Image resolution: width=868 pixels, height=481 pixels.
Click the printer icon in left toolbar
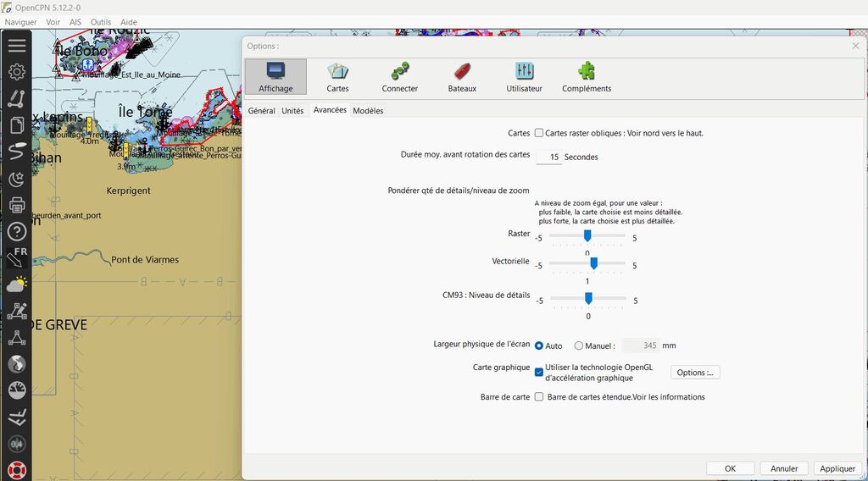[16, 205]
